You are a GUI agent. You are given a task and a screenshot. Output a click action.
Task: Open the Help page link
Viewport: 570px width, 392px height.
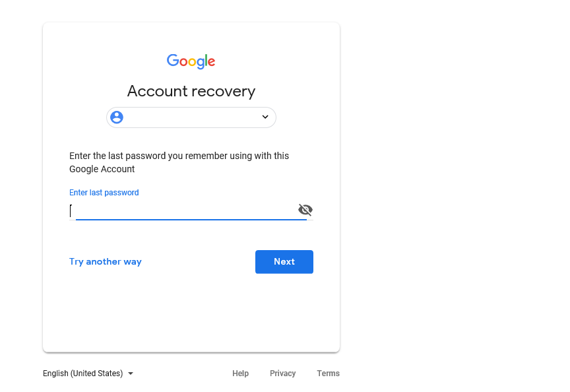(240, 374)
